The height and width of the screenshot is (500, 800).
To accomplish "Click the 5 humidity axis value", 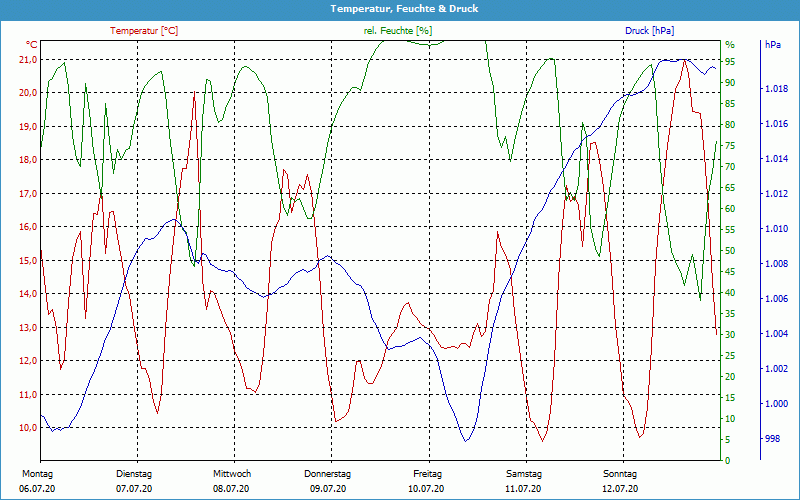I will pyautogui.click(x=728, y=439).
